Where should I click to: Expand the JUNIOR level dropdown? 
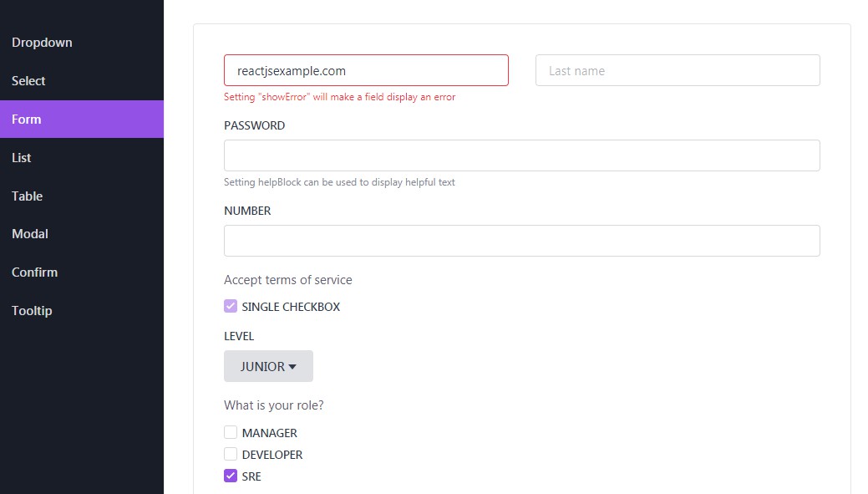click(268, 367)
